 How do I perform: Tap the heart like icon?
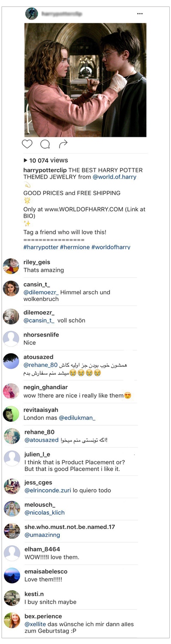(x=27, y=144)
